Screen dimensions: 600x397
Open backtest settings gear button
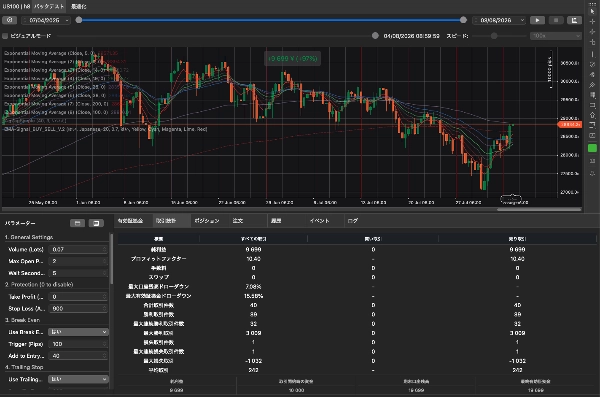9,20
